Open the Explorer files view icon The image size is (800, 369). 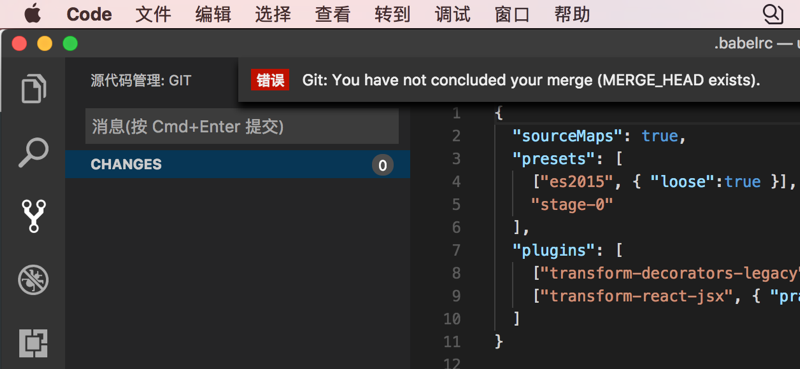coord(34,88)
